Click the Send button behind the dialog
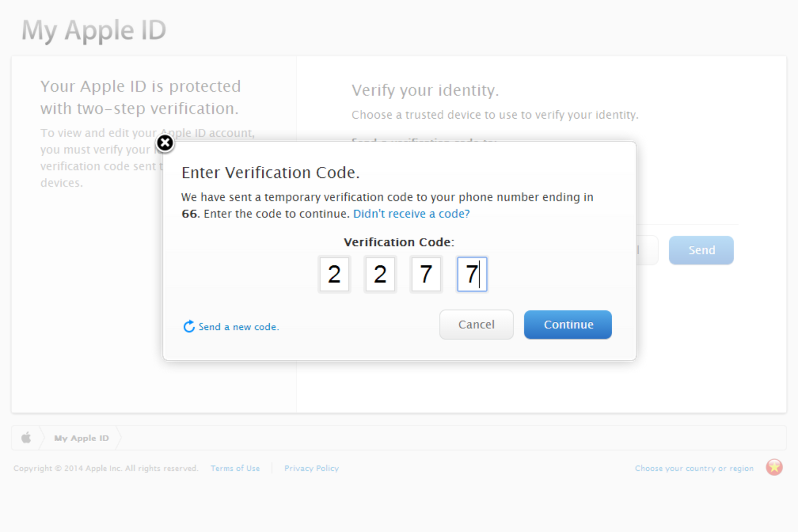798x532 pixels. 701,250
